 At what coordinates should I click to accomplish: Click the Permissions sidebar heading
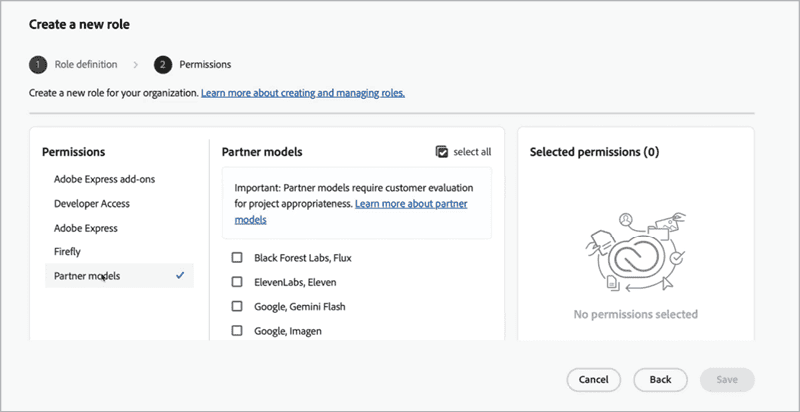pos(73,152)
